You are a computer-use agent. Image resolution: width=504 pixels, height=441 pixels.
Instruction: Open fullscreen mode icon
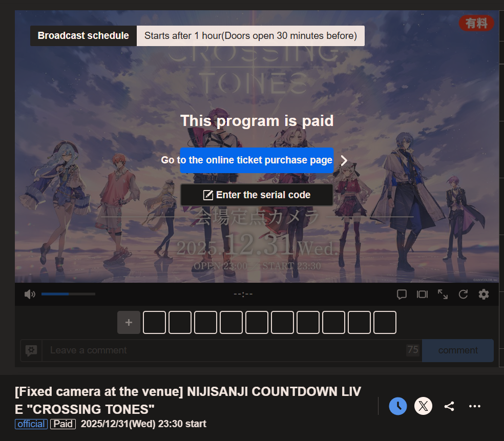pyautogui.click(x=443, y=294)
